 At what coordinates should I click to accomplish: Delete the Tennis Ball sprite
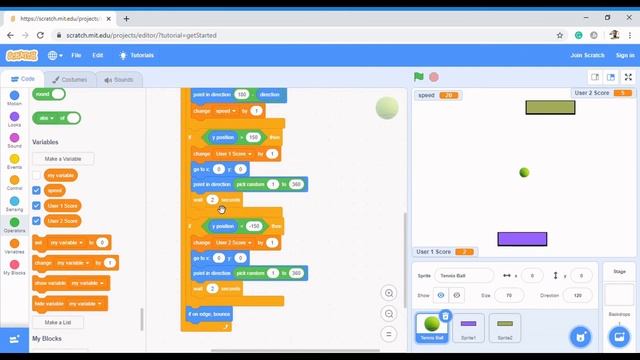click(445, 316)
